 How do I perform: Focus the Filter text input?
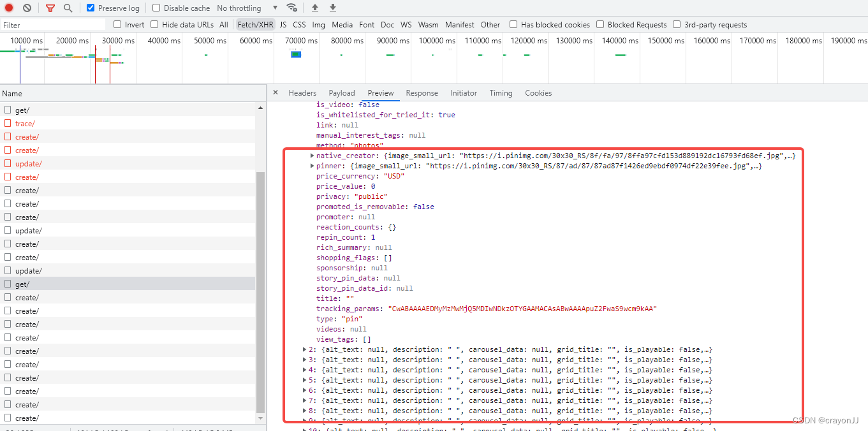pos(53,25)
